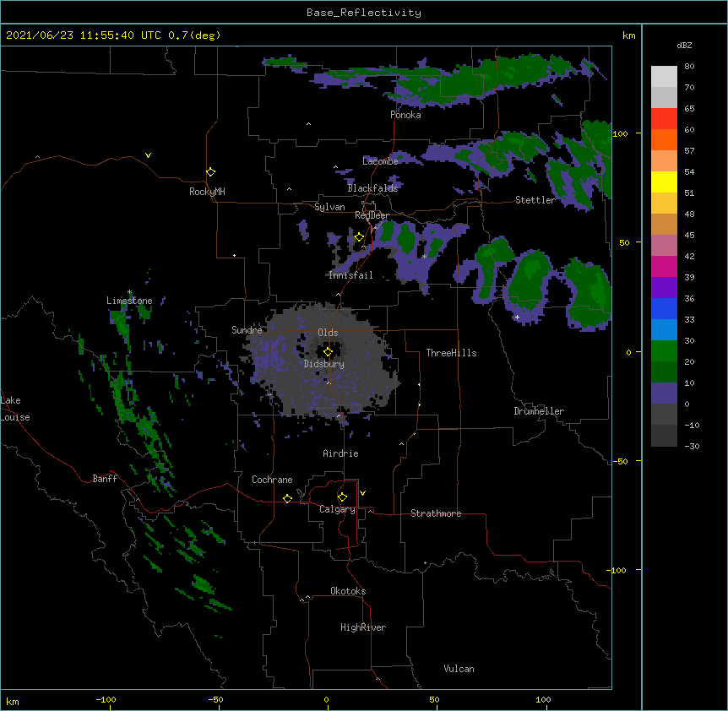Click the Lake Louise label
Screen dimensions: 728x711
point(15,409)
